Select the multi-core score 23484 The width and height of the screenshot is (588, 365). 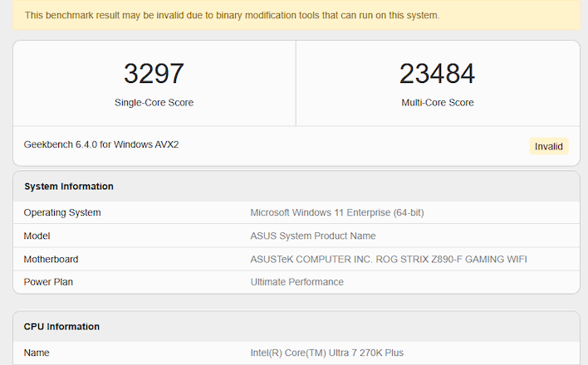coord(437,74)
